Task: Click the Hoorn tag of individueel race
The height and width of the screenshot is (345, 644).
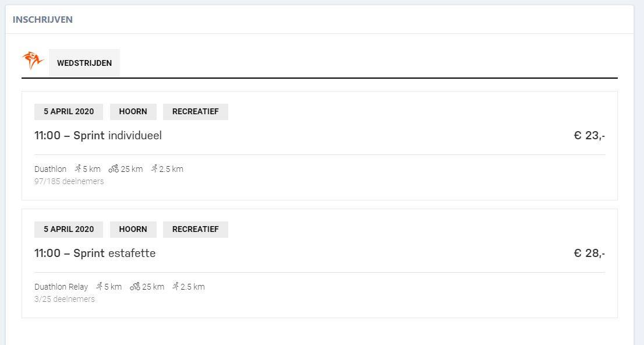Action: click(x=133, y=111)
